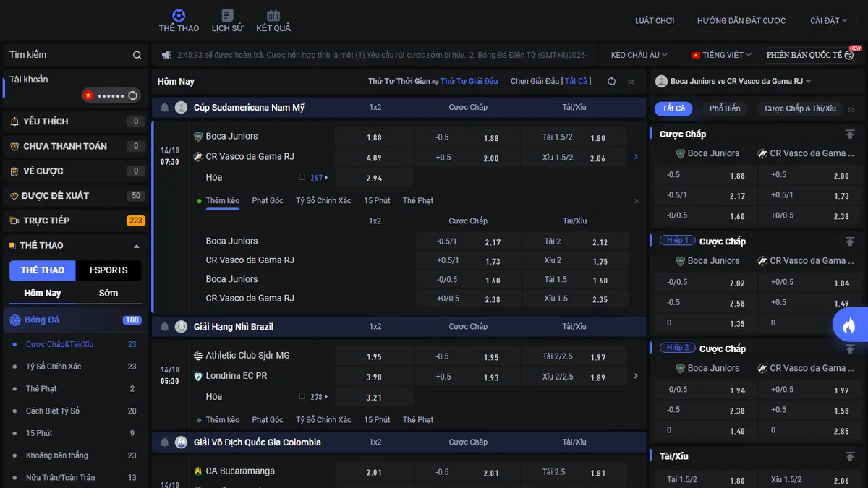Pin the first Cược Chấp section to top
Viewport: 868px width, 488px height.
pyautogui.click(x=850, y=134)
